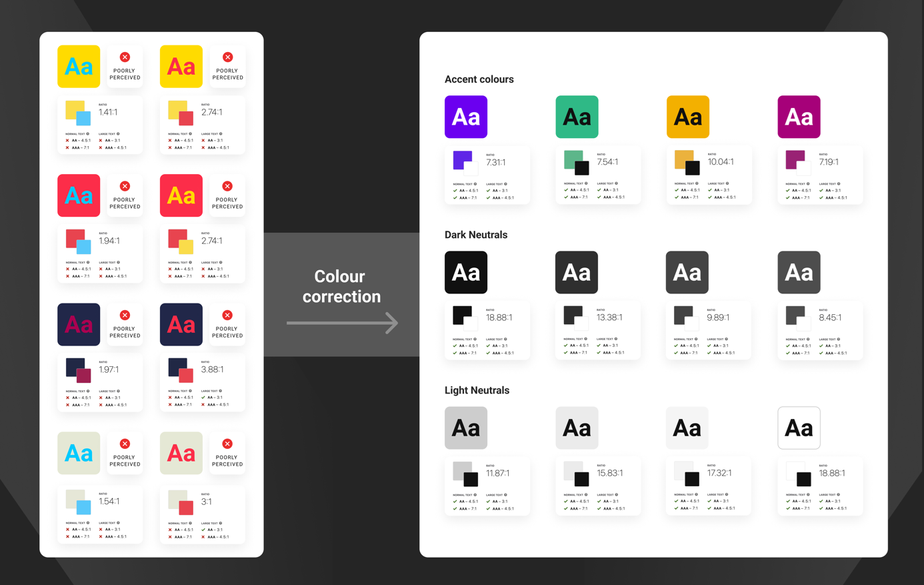This screenshot has height=585, width=924.
Task: Select the Accent colours heading
Action: point(479,79)
